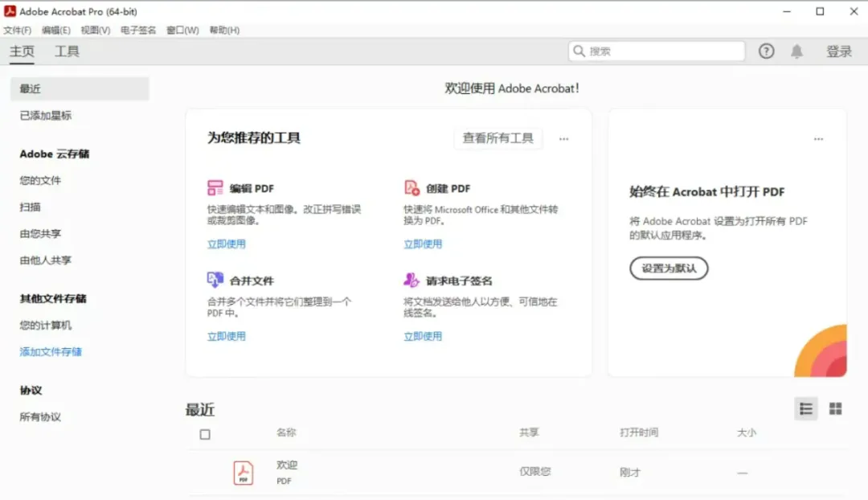Screen dimensions: 868x500
Task: Maximize the Acrobat window
Action: (x=820, y=11)
